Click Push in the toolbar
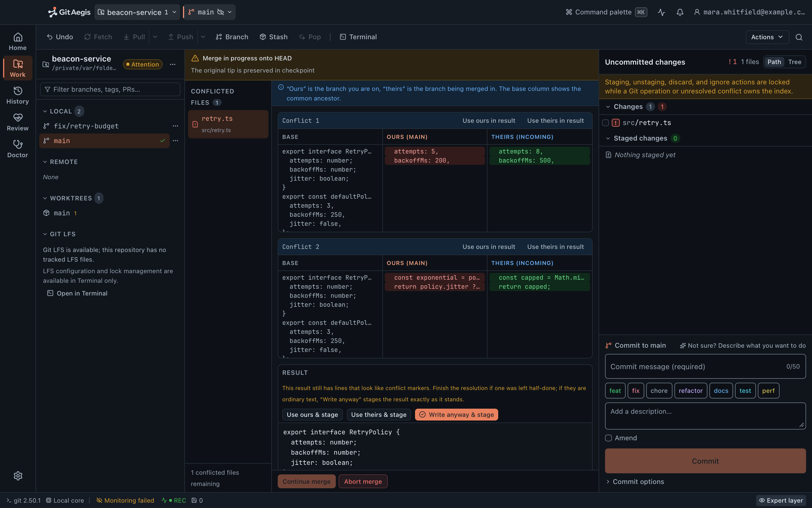This screenshot has width=812, height=508. point(180,37)
